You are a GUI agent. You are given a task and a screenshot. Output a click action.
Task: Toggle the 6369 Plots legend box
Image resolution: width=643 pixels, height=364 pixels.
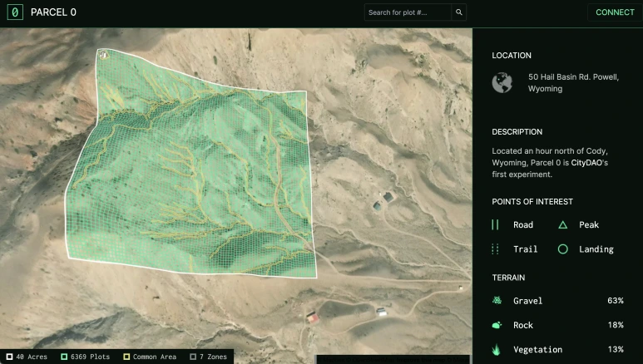(64, 357)
